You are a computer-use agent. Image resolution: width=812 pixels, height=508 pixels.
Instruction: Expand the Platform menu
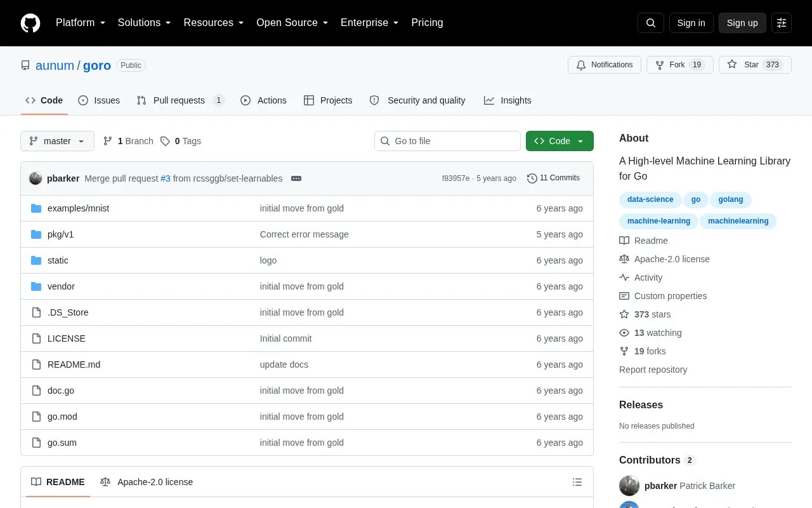[x=81, y=23]
